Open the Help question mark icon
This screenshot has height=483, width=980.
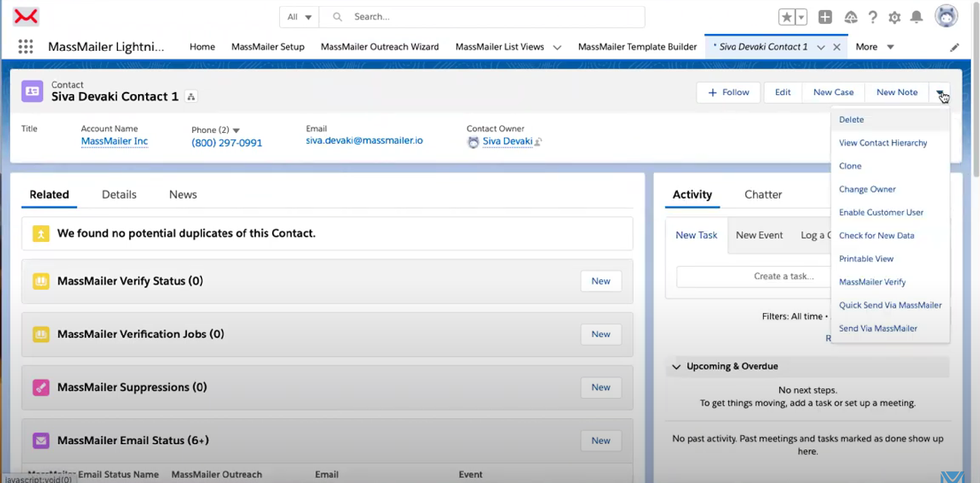[x=872, y=17]
